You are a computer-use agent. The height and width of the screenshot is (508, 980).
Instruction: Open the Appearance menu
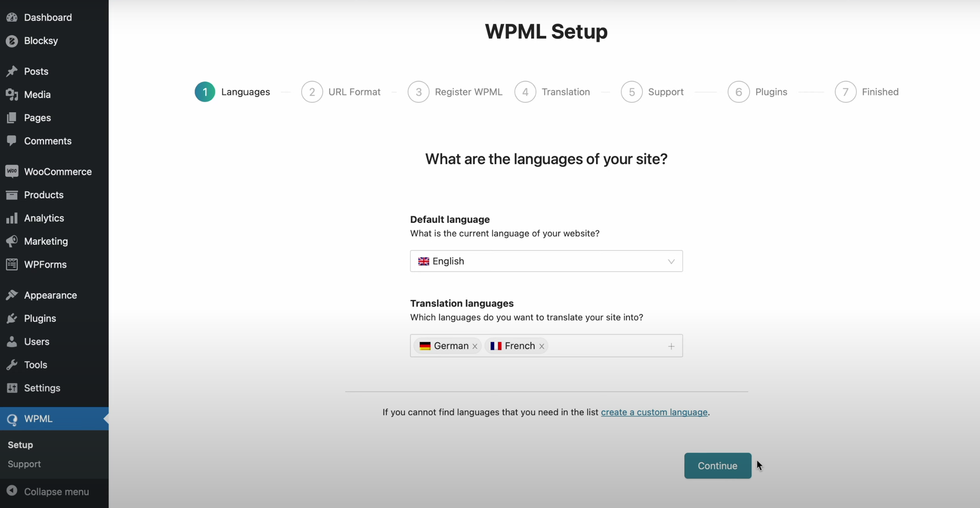(50, 295)
